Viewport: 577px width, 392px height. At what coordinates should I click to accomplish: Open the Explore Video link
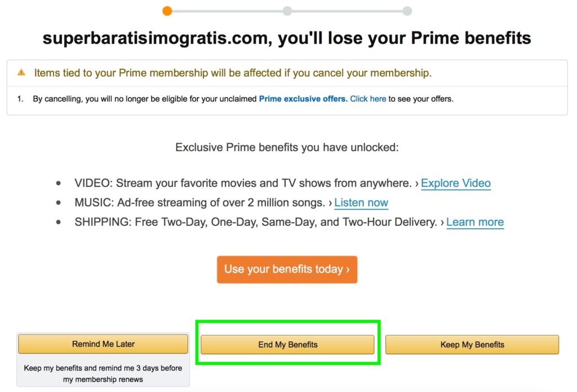coord(455,183)
